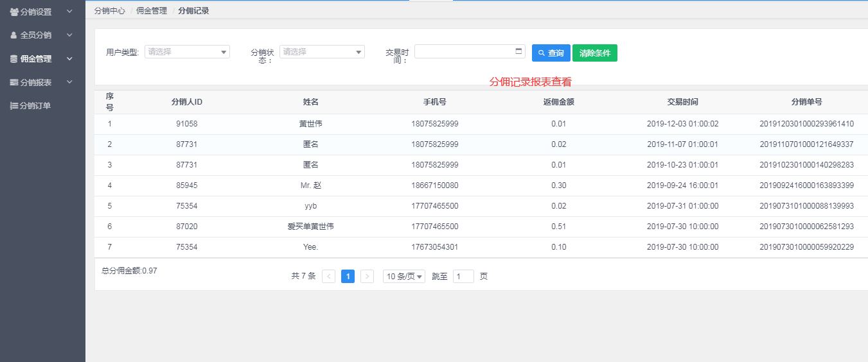
Task: Expand the 分销设置 sidebar chevron
Action: [x=69, y=12]
